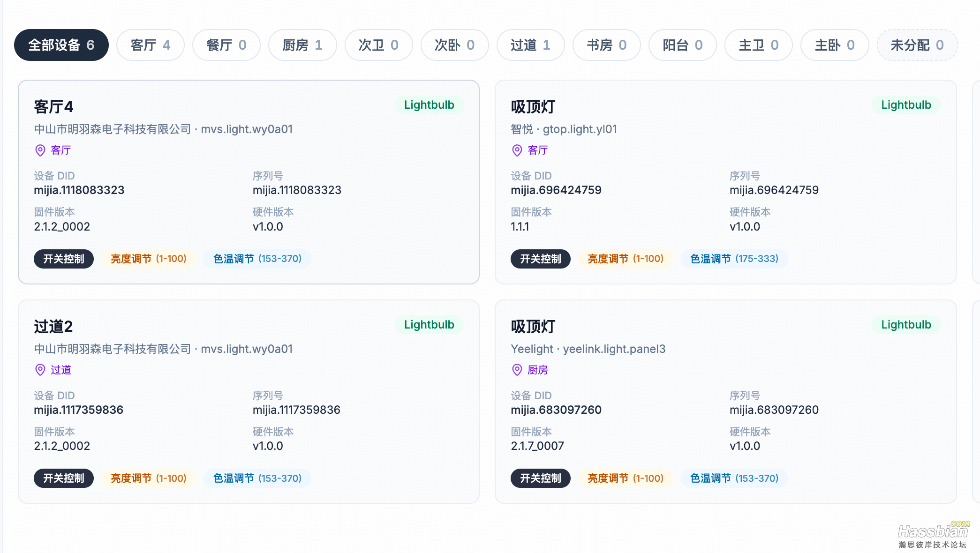Click 色温调节 (153-370) tag on 过道2 card
Screen dimensions: 980x553
tap(257, 478)
